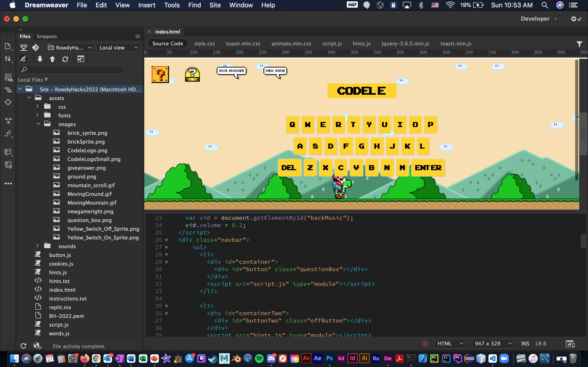The image size is (588, 367).
Task: Click the Put files up-arrow icon
Action: pos(52,59)
